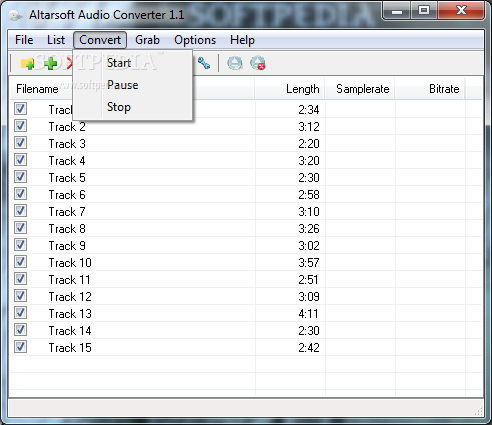The height and width of the screenshot is (425, 492).
Task: Click the green plus add file icon
Action: (x=51, y=63)
